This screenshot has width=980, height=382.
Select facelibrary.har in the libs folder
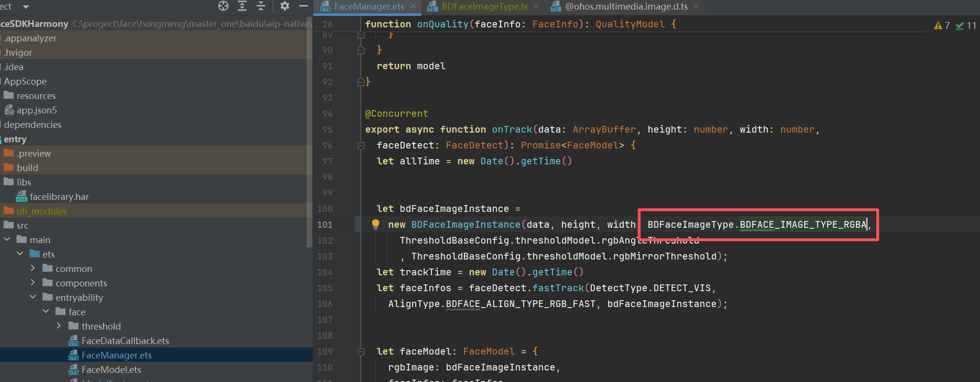pyautogui.click(x=59, y=197)
